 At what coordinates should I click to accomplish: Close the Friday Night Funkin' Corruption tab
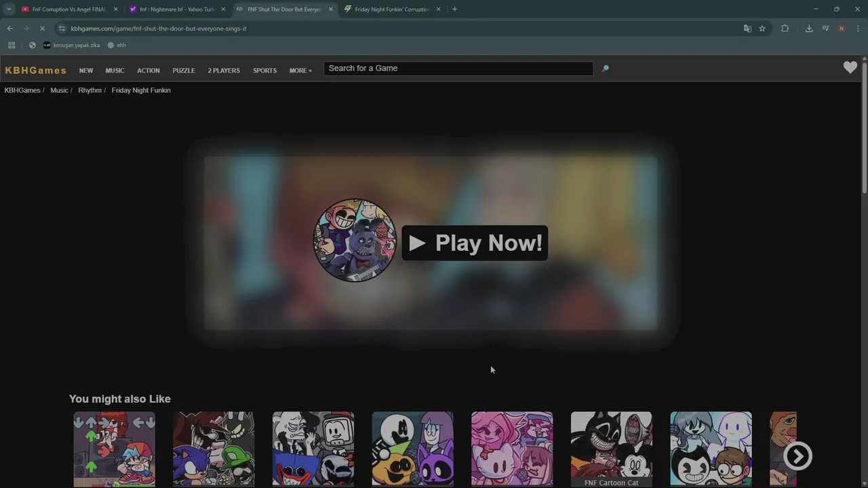pyautogui.click(x=438, y=9)
